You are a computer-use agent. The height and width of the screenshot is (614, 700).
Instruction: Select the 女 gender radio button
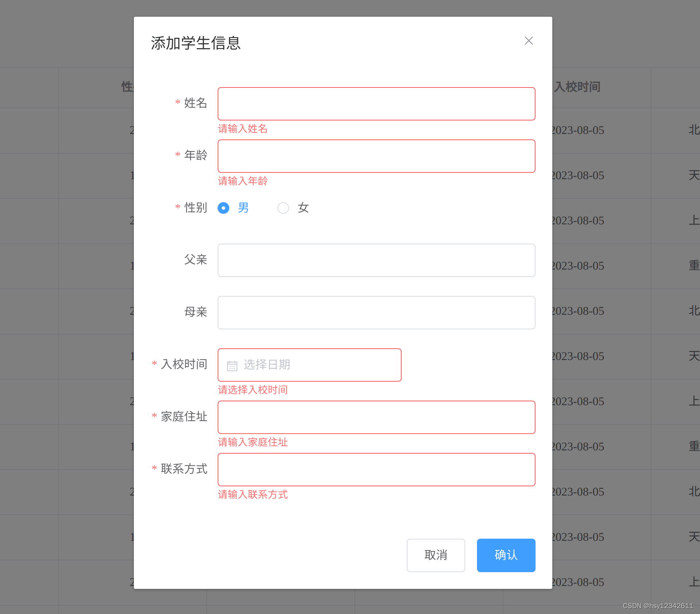pyautogui.click(x=283, y=208)
